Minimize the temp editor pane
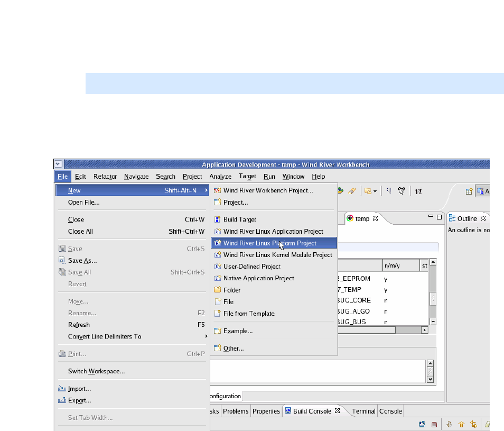The image size is (504, 431). pyautogui.click(x=431, y=216)
